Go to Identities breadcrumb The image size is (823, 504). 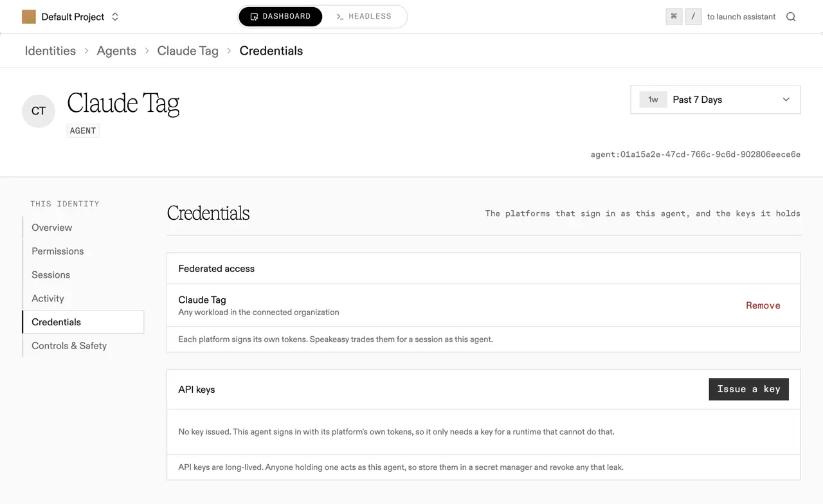tap(50, 51)
